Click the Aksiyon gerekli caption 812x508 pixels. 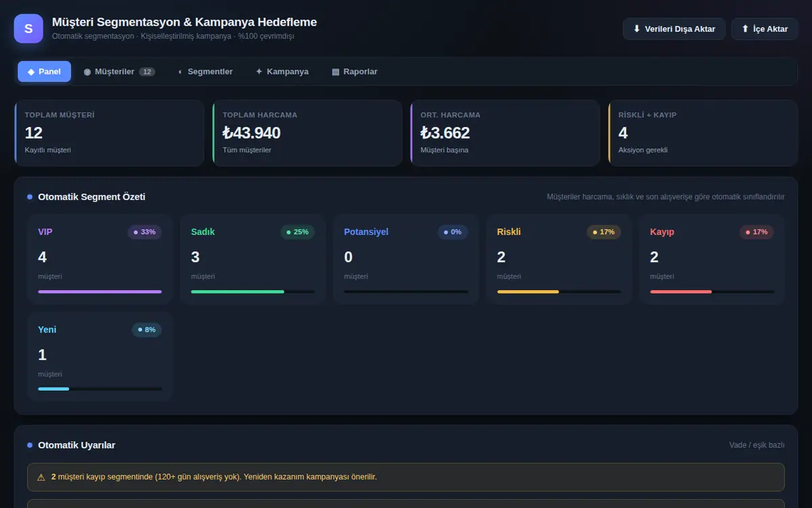coord(643,150)
